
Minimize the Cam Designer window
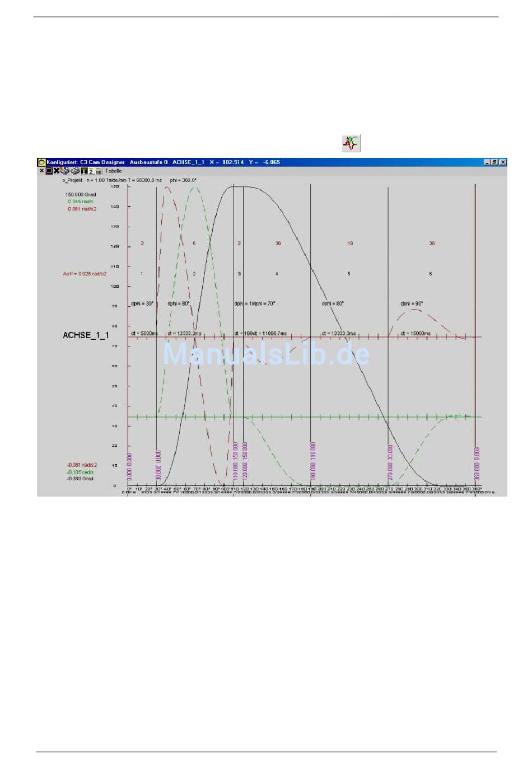pos(487,162)
